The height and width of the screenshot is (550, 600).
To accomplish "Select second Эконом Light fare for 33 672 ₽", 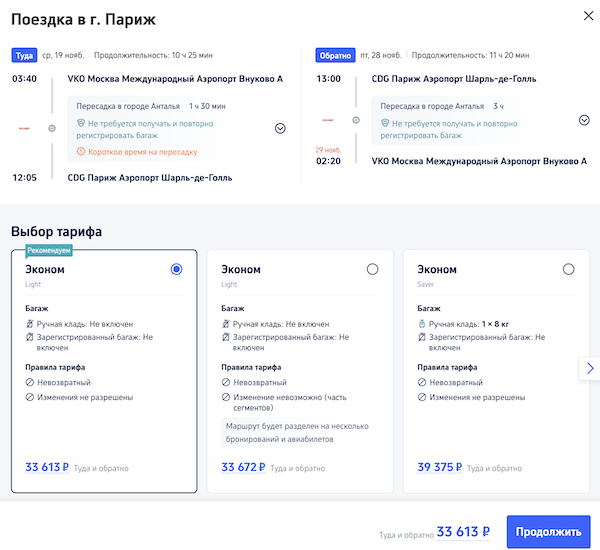I will pyautogui.click(x=373, y=269).
